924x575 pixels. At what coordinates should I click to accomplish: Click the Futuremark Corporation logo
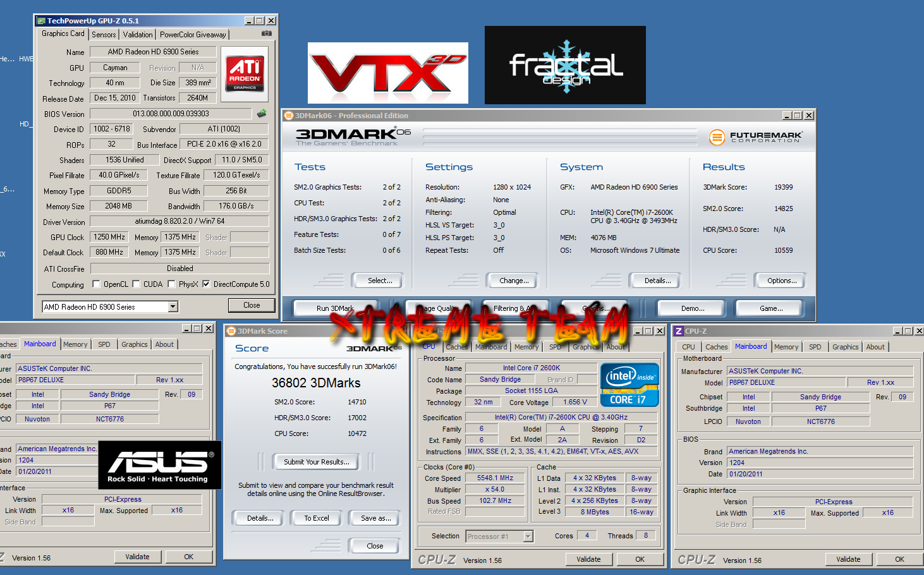tap(755, 136)
